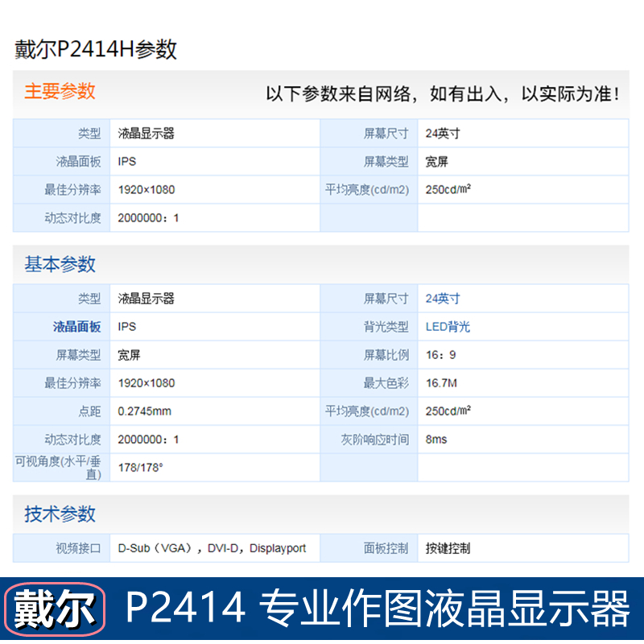Click the non-bold 液晶面板 label in 主要参数
644x644 pixels.
78,162
